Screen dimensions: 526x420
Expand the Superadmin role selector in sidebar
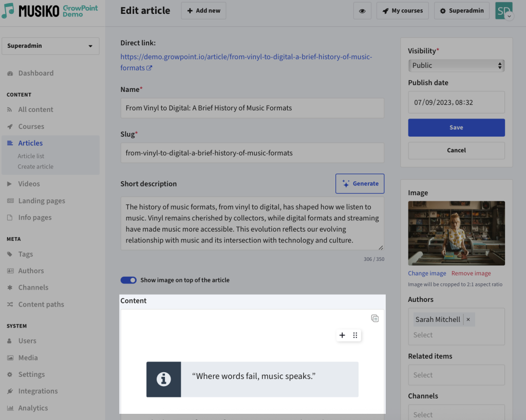pyautogui.click(x=50, y=46)
